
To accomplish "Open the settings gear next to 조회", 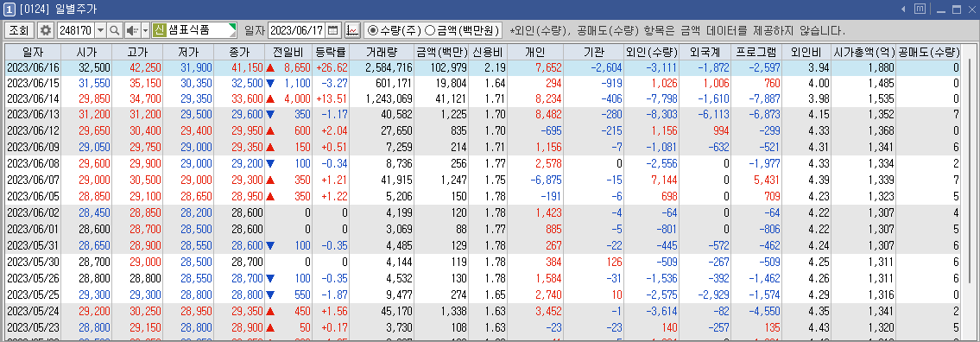I will pyautogui.click(x=46, y=29).
